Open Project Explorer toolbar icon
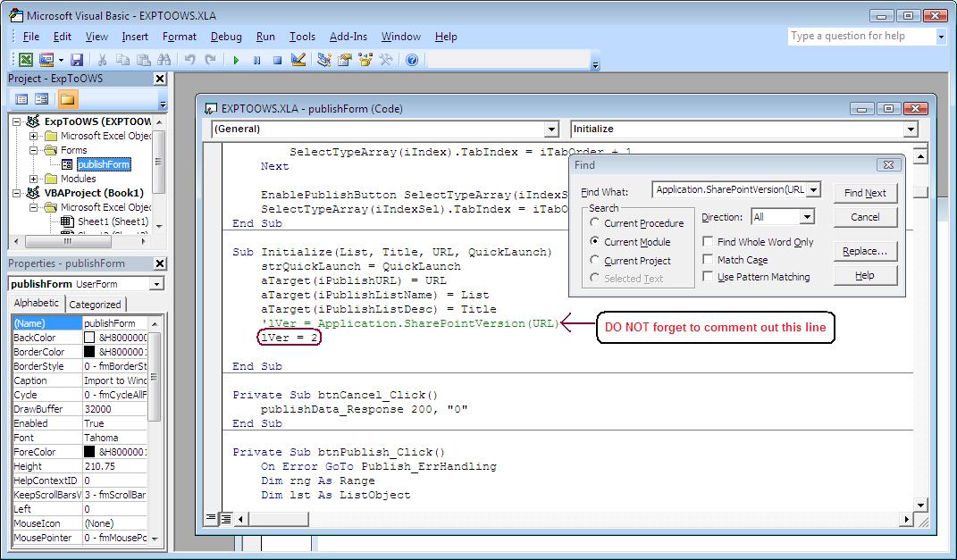Screen dimensions: 957x560 click(x=324, y=60)
